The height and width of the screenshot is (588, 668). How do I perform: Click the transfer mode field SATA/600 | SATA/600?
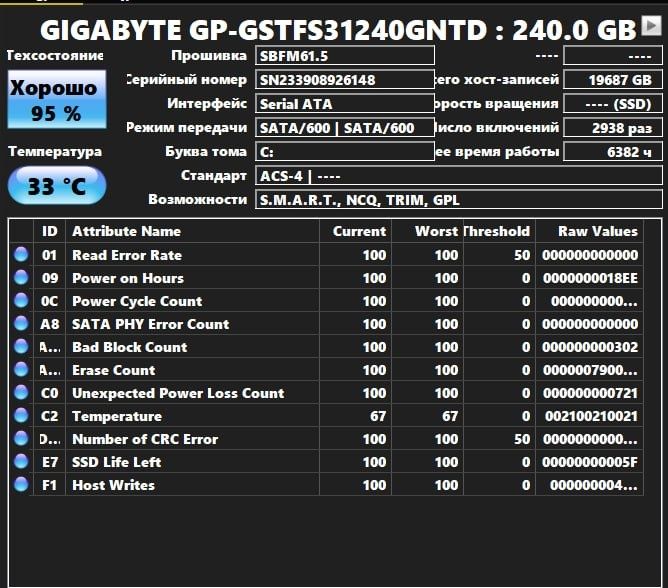click(x=345, y=127)
